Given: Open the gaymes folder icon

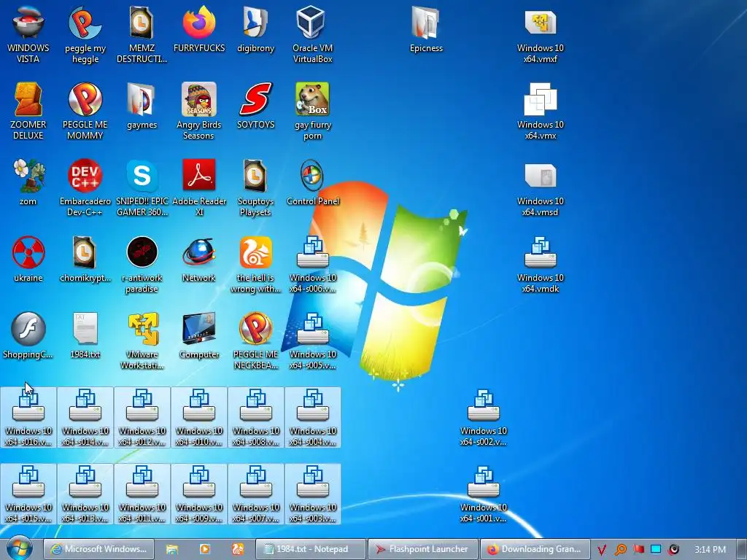Looking at the screenshot, I should point(142,106).
